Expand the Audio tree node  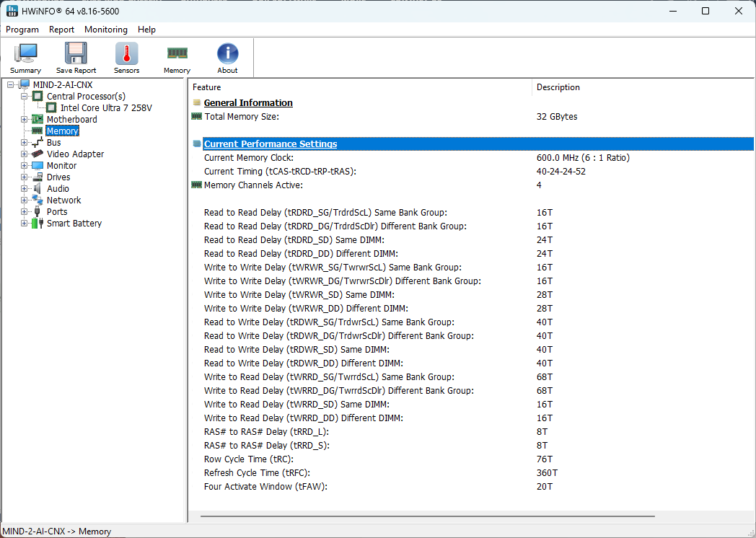click(x=24, y=188)
